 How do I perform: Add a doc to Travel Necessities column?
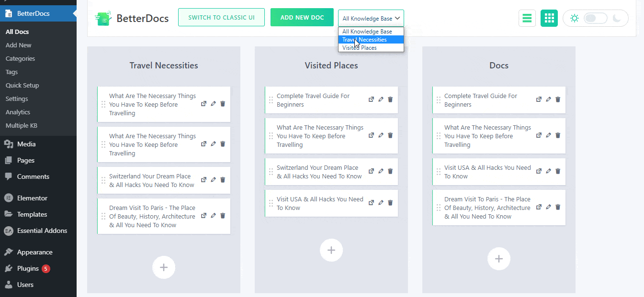[164, 267]
